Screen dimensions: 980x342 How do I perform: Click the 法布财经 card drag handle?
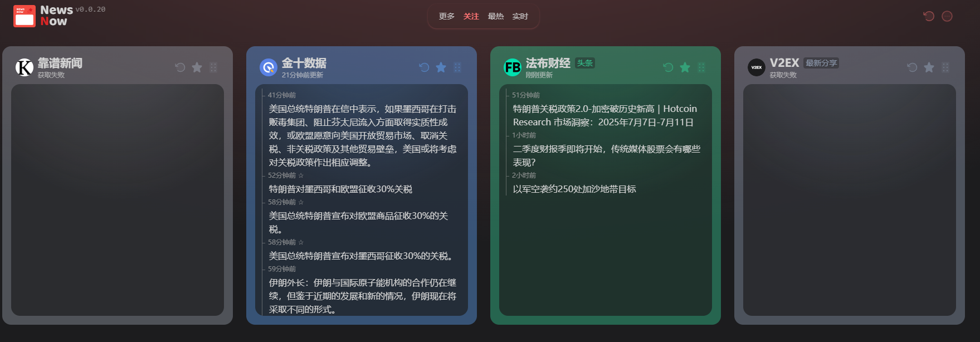(701, 67)
